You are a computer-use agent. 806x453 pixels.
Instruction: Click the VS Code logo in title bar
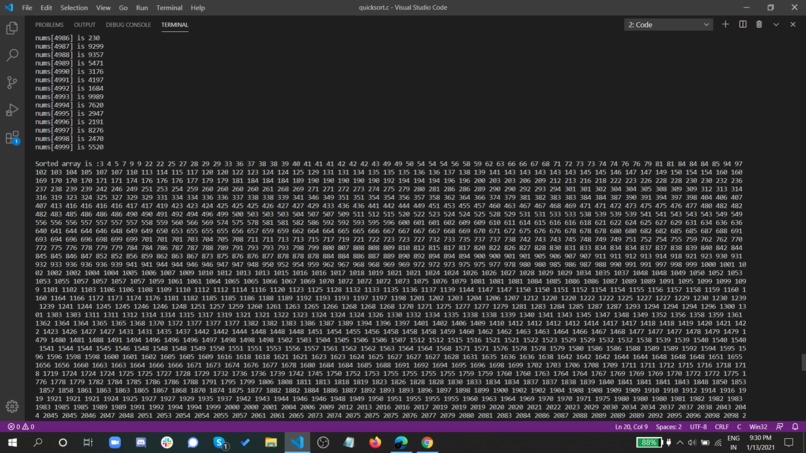9,8
